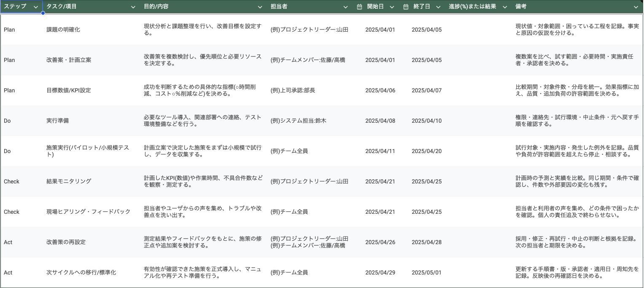644x288 pixels.
Task: Select the 課題の明確化 task cell
Action: tap(91, 30)
